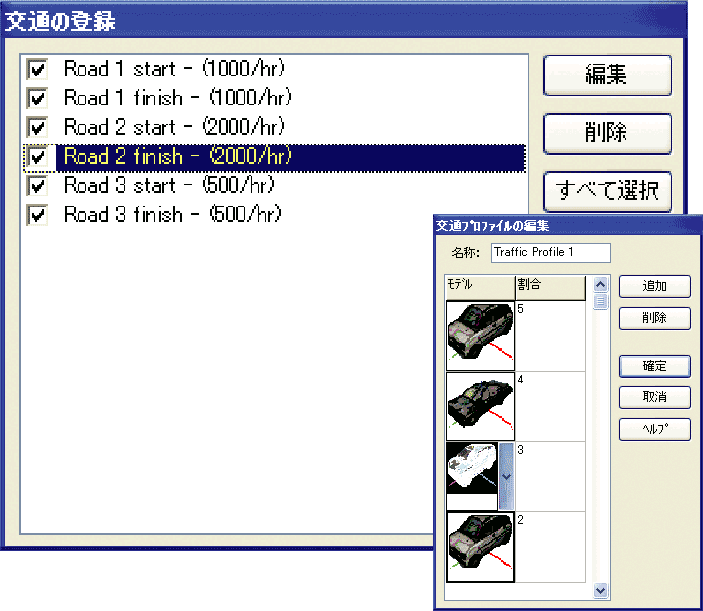Edit the 名称 field with Traffic Profile 1
The image size is (703, 611).
[551, 253]
